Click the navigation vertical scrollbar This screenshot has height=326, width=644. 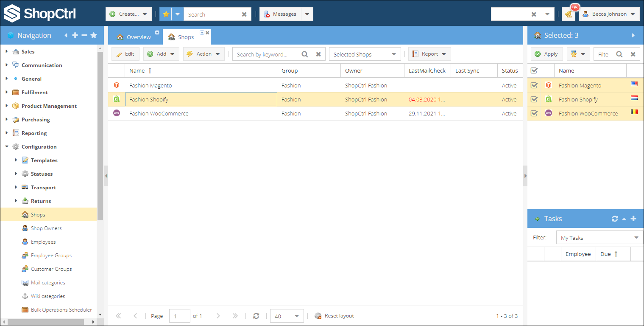[100, 136]
